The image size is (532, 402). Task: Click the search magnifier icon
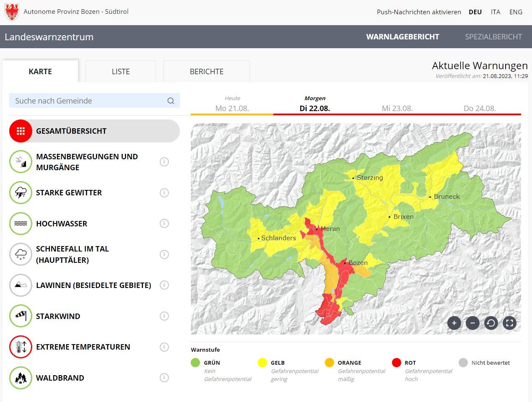(x=171, y=101)
